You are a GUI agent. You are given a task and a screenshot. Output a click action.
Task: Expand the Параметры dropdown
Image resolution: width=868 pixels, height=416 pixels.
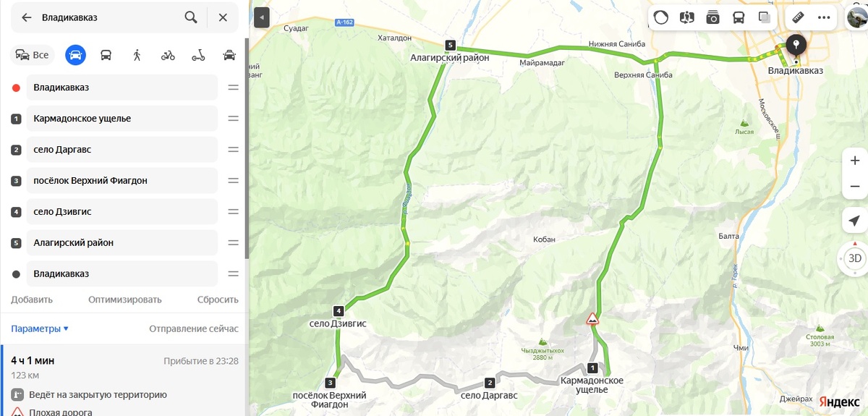[x=40, y=328]
